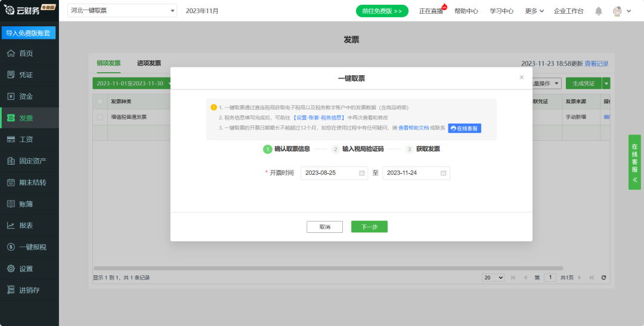Click the 手动新增 cell in table
The height and width of the screenshot is (326, 644).
click(575, 117)
